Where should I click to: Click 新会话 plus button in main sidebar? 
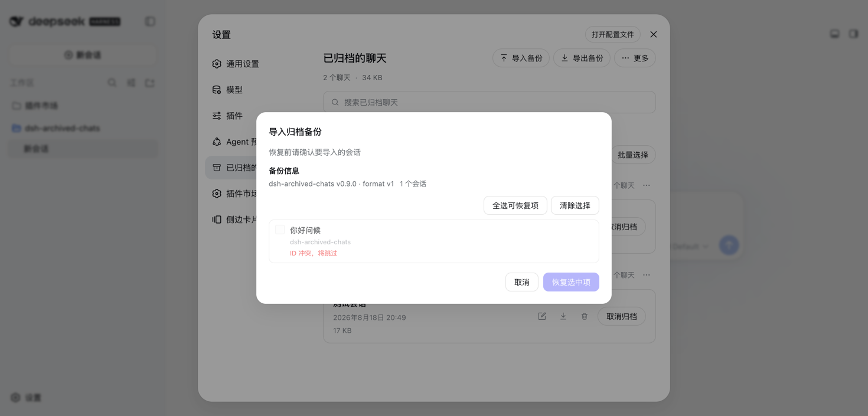pos(83,55)
